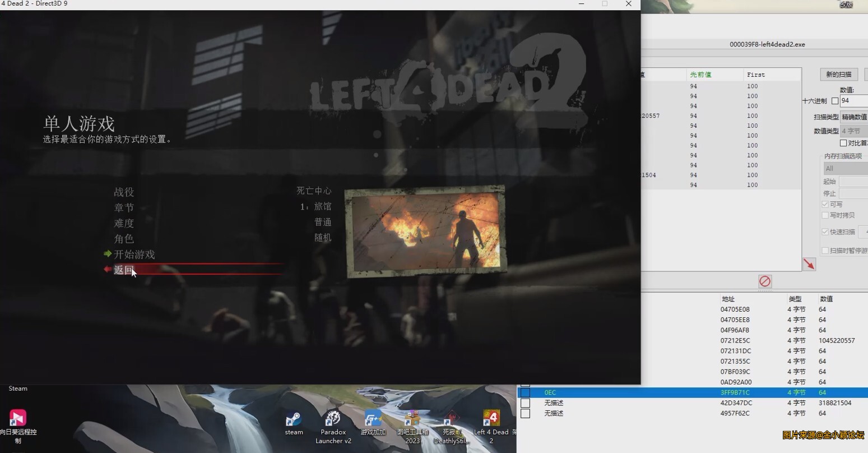Select 难度 difficulty option in game menu

[124, 223]
